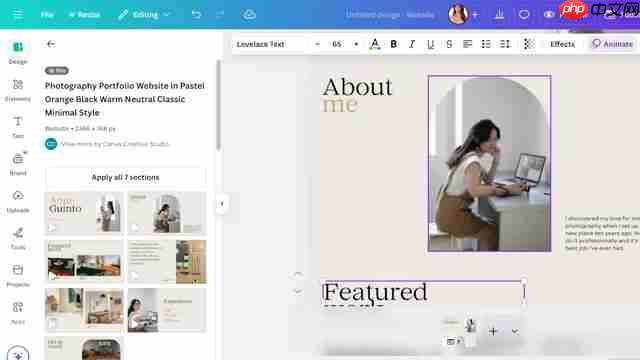
Task: Toggle bulleted list formatting
Action: [x=486, y=44]
